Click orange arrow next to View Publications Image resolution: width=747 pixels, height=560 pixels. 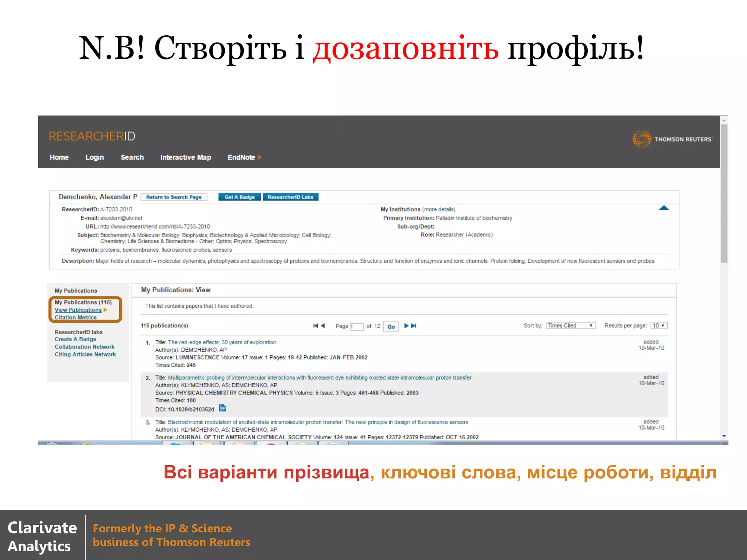point(105,310)
